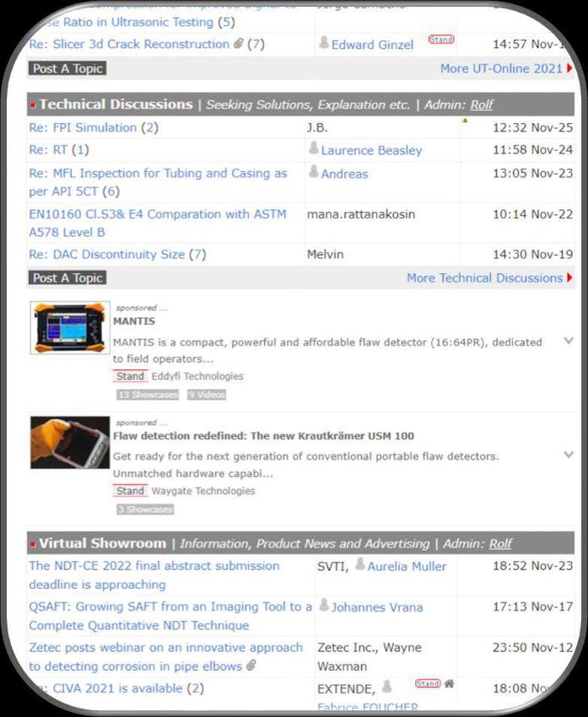
Task: Open the Krautkrämer USM 100 product thumbnail
Action: [x=70, y=443]
